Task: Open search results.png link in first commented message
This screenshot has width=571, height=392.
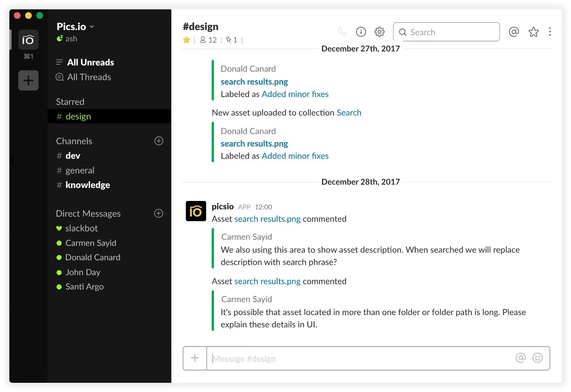Action: tap(268, 219)
